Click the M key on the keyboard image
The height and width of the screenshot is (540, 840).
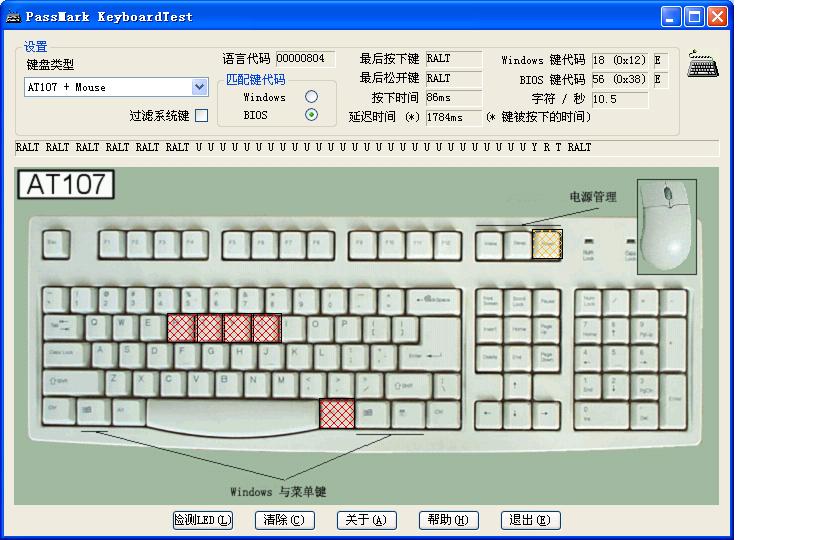pos(285,383)
